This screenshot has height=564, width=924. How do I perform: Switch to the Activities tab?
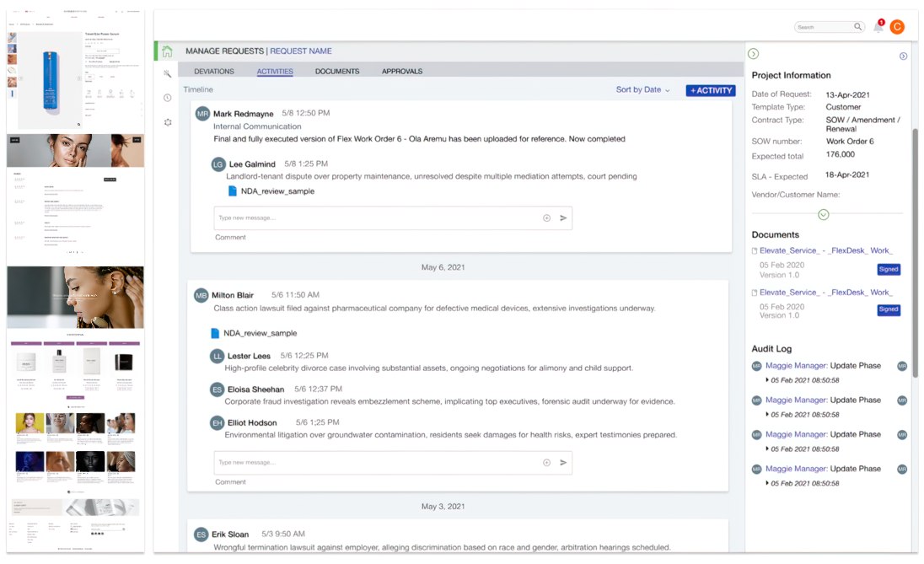[275, 72]
